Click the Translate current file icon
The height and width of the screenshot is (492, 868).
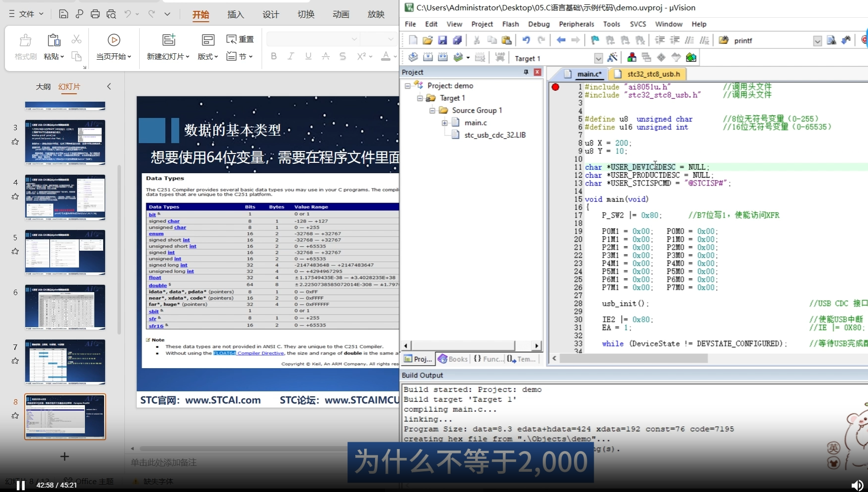(x=413, y=58)
